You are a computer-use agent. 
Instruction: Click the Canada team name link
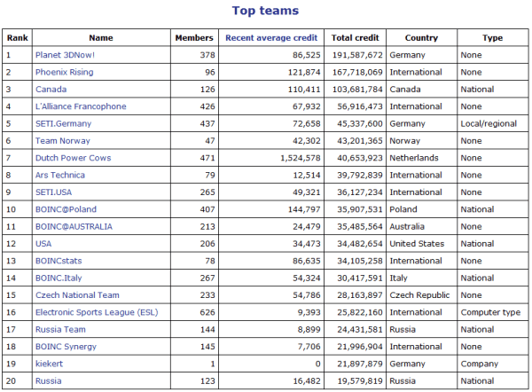click(x=51, y=90)
